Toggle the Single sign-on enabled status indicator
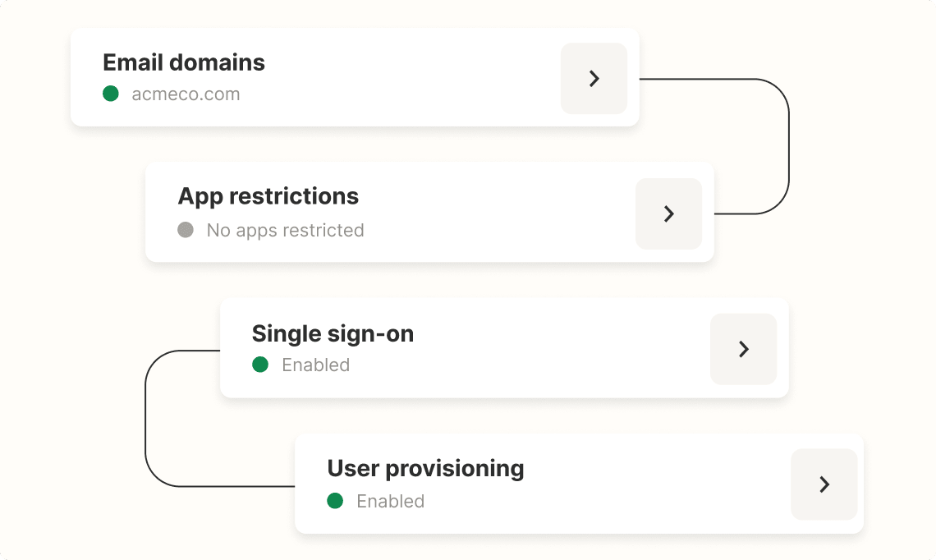The width and height of the screenshot is (936, 560). coord(261,365)
